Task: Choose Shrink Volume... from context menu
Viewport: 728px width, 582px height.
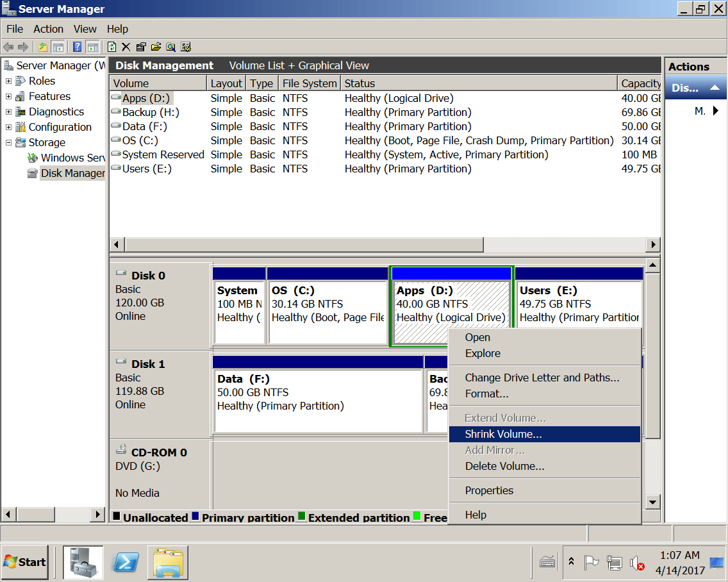Action: pyautogui.click(x=545, y=435)
